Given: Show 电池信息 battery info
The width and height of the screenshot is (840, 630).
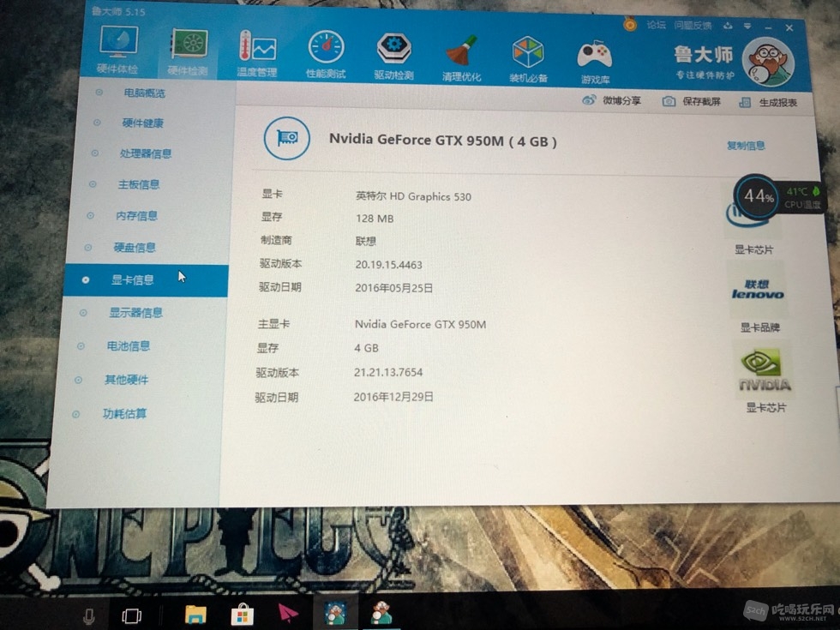Looking at the screenshot, I should [x=128, y=346].
